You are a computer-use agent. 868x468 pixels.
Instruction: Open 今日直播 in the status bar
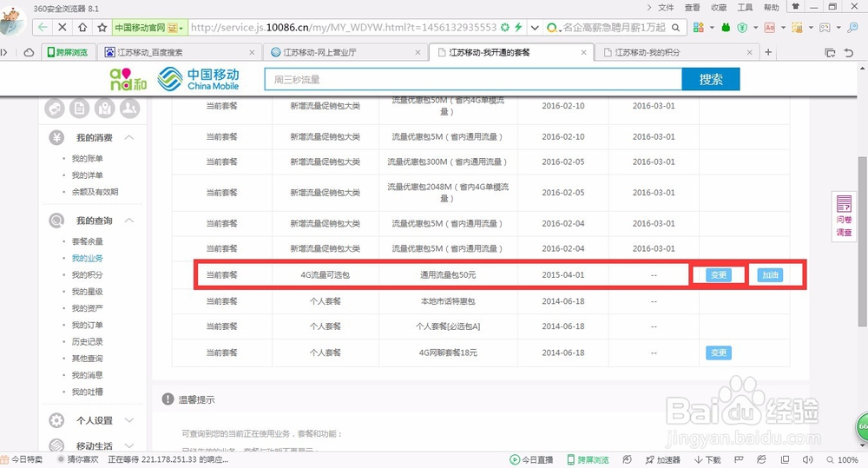pos(531,459)
